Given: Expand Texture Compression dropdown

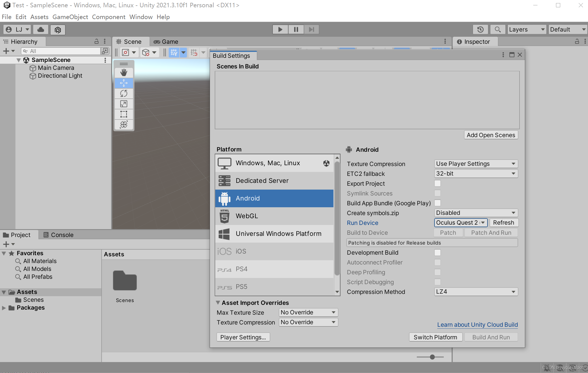Looking at the screenshot, I should tap(475, 163).
